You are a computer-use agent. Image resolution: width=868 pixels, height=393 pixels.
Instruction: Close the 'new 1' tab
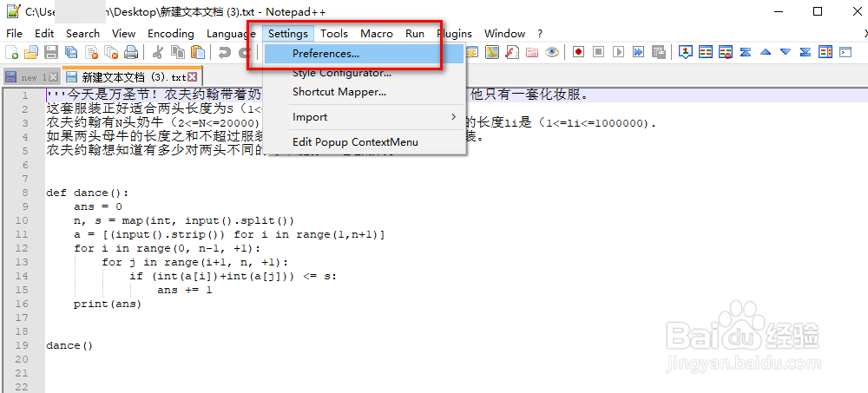pyautogui.click(x=54, y=77)
